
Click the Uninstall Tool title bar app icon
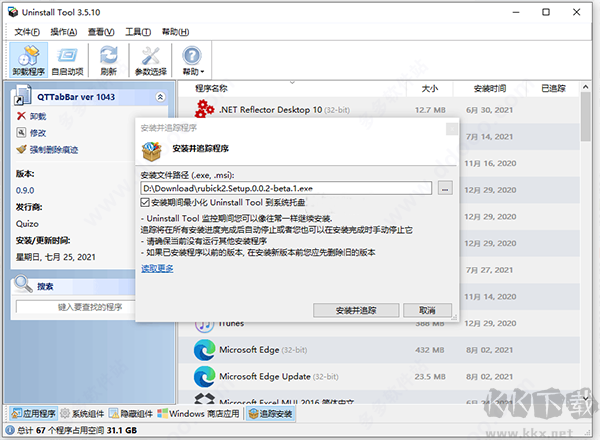point(13,12)
